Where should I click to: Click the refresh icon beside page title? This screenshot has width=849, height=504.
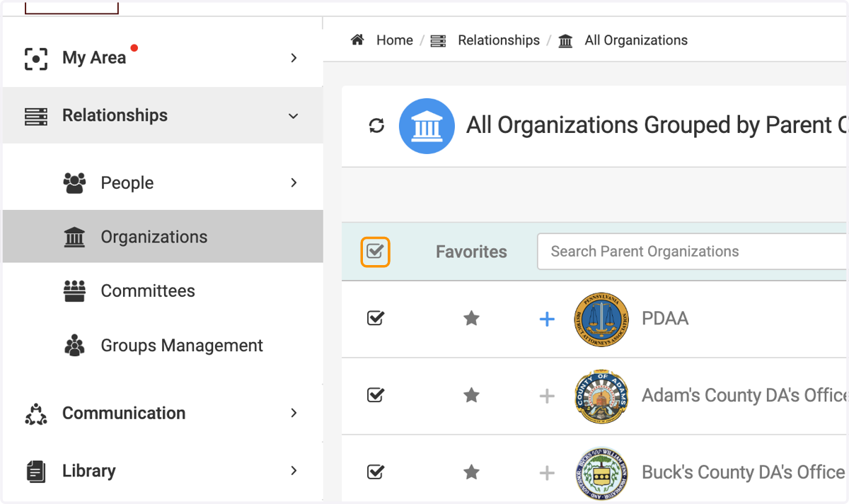(x=376, y=126)
